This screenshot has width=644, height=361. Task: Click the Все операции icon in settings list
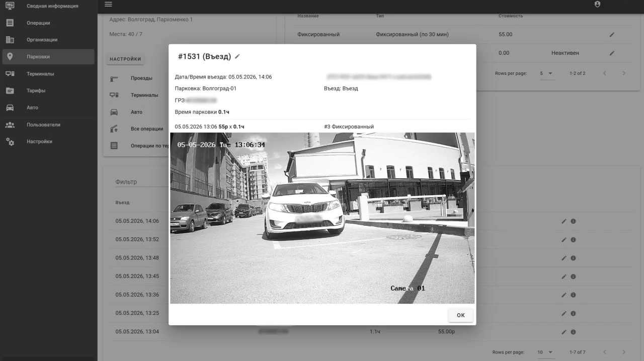pos(114,129)
